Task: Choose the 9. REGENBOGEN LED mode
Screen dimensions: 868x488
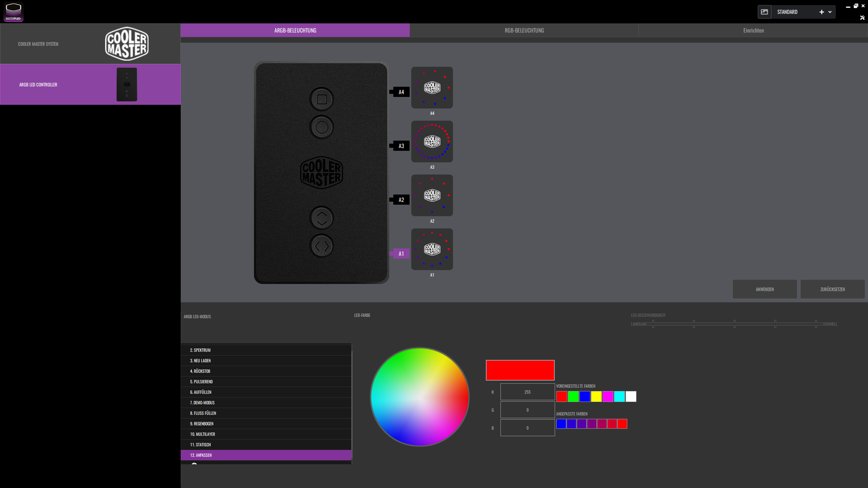Action: tap(266, 424)
